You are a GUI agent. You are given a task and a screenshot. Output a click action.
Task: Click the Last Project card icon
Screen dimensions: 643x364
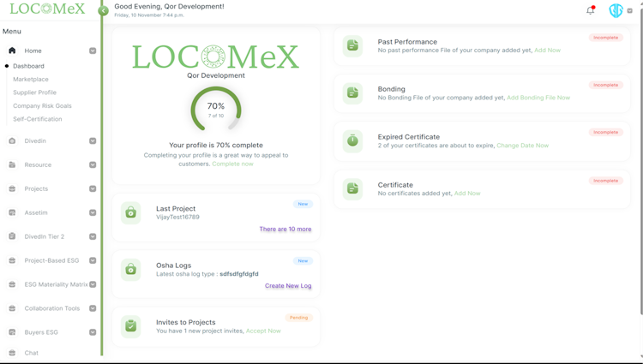(131, 213)
